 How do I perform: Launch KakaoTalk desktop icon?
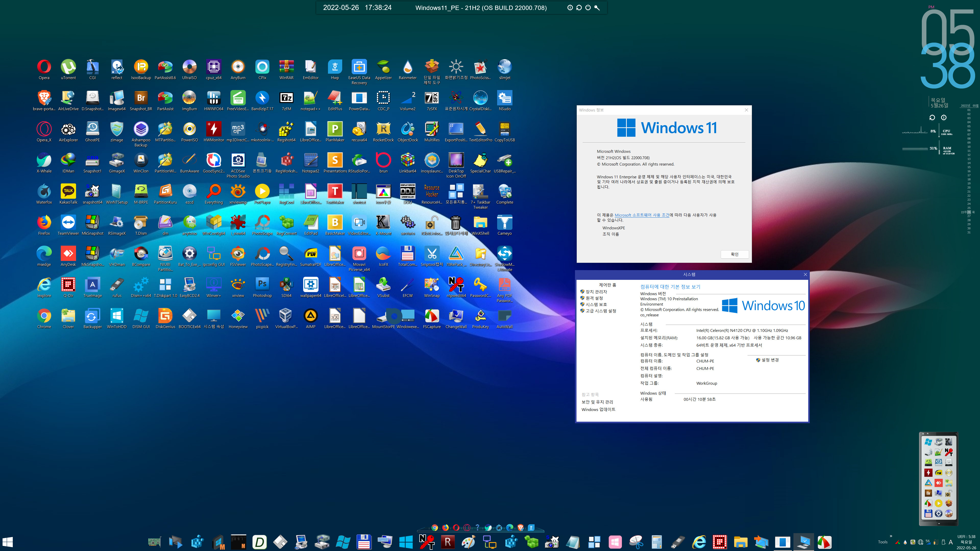point(68,194)
